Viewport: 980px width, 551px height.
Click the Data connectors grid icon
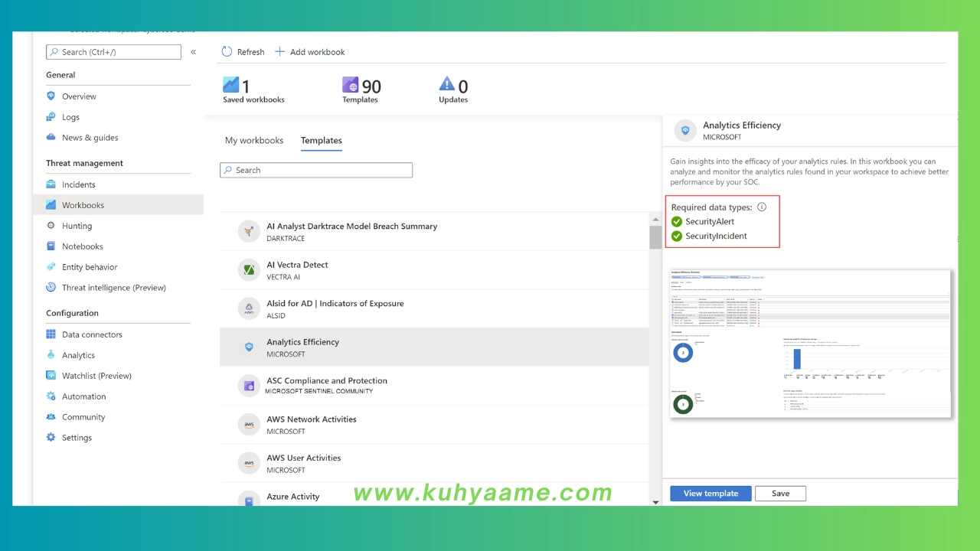tap(51, 334)
